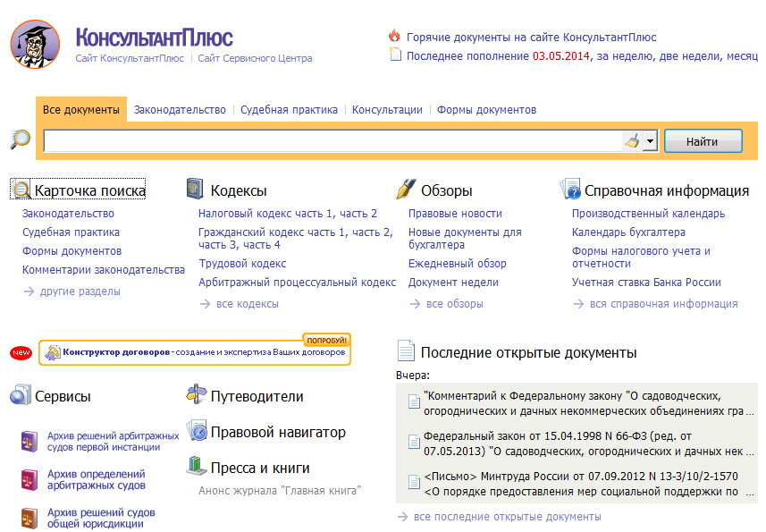Viewport: 766px width, 532px height.
Task: Click the Последние открытые документы page icon
Action: [x=406, y=350]
